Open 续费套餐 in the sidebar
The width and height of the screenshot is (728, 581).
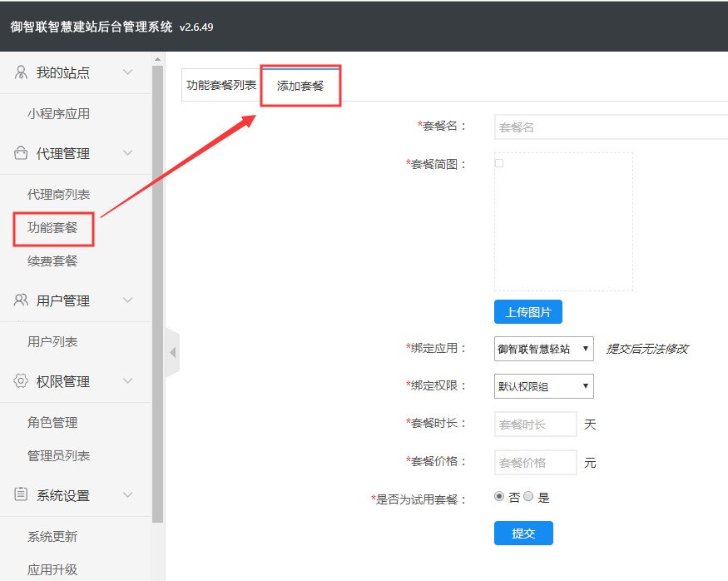52,261
